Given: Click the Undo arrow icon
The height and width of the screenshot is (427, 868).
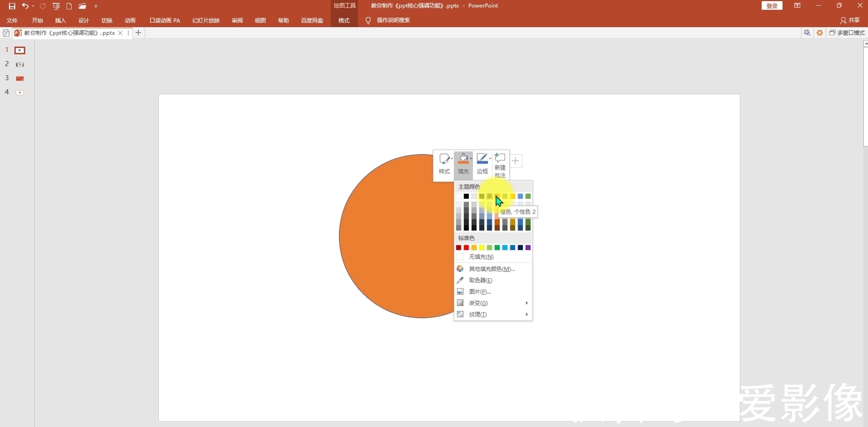Looking at the screenshot, I should point(25,6).
